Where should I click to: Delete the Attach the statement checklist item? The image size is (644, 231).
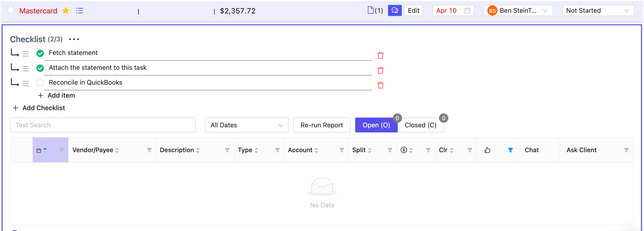381,71
